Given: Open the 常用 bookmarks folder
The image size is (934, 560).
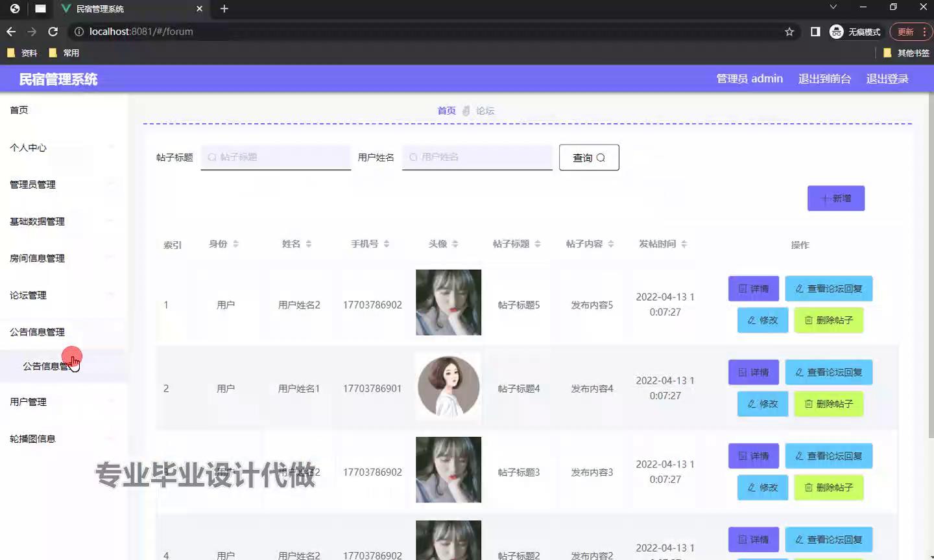Looking at the screenshot, I should click(x=64, y=53).
